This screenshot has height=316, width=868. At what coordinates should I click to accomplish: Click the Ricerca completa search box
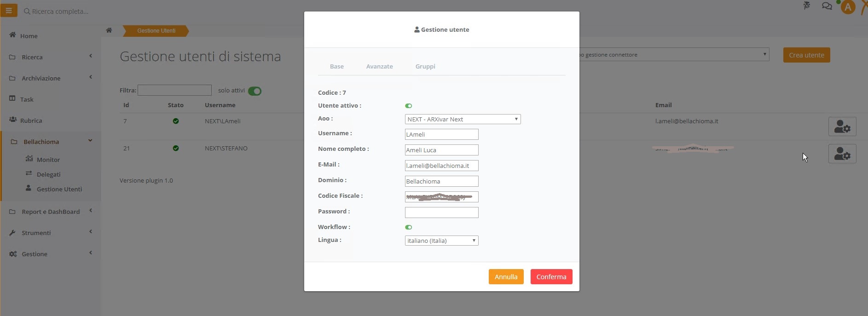60,11
